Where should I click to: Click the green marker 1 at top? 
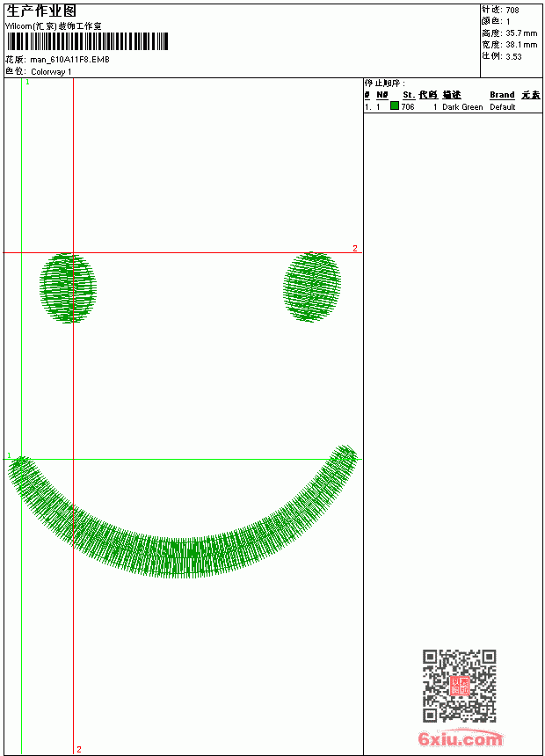click(x=27, y=83)
